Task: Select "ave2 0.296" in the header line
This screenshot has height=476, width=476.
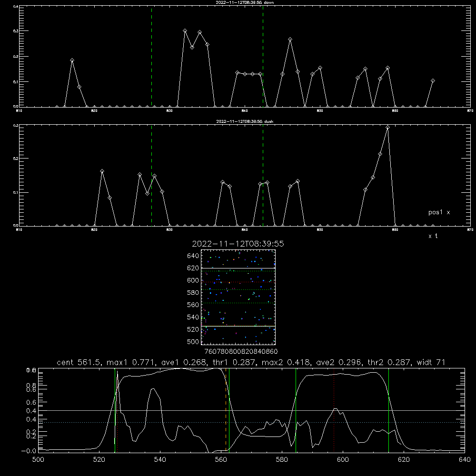Action: [339, 362]
